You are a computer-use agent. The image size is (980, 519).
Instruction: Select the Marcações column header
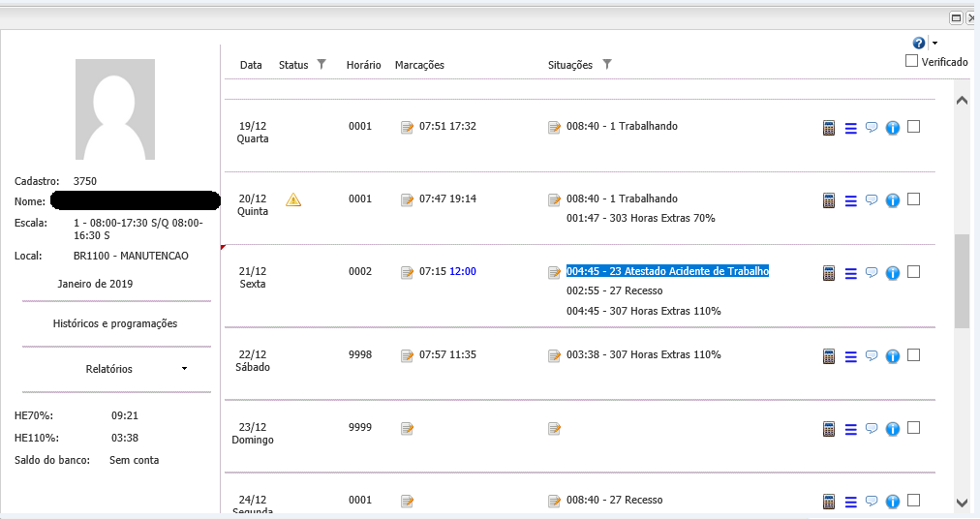tap(419, 65)
